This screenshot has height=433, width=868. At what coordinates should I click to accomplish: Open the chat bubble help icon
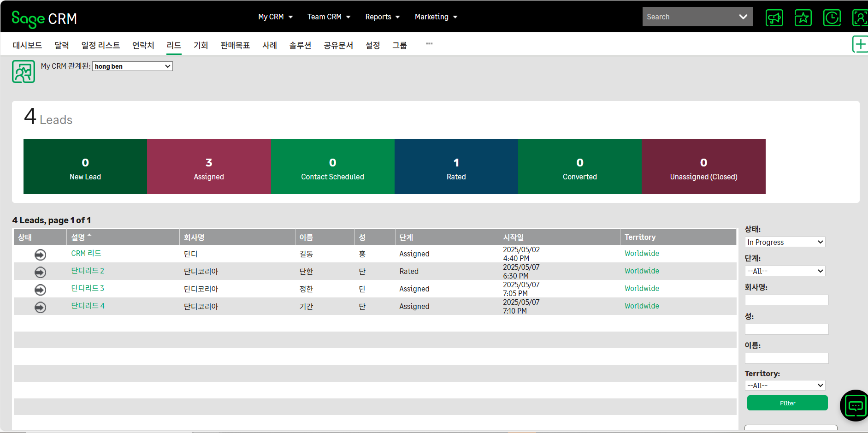(x=856, y=406)
